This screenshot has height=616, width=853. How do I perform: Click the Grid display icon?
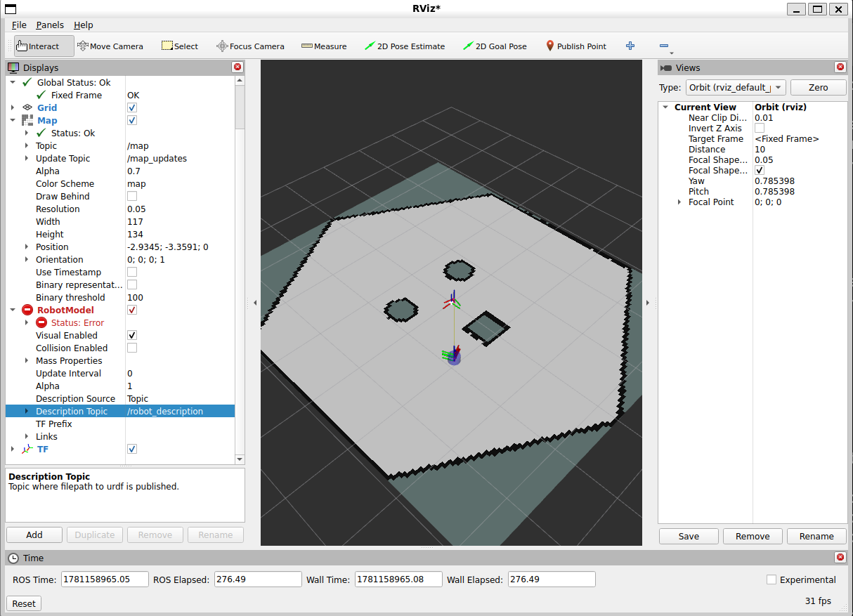(x=28, y=107)
